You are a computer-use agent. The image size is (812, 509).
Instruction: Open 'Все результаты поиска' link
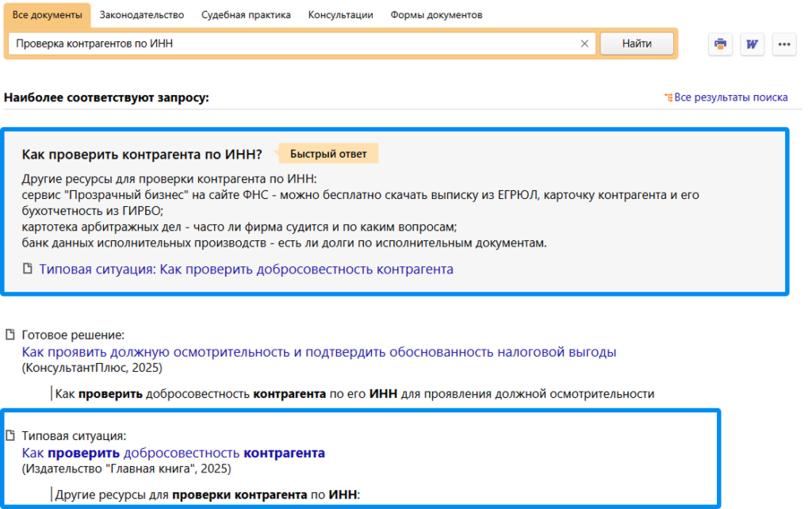click(730, 98)
